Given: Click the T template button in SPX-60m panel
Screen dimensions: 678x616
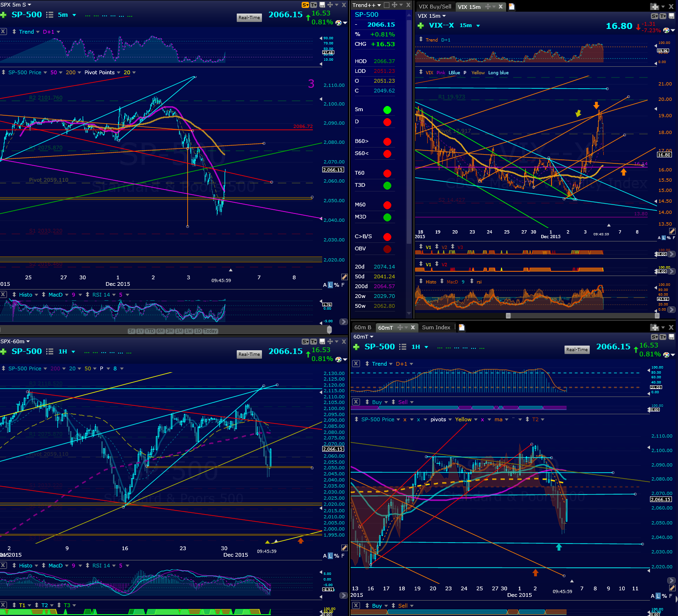Looking at the screenshot, I should coord(314,342).
